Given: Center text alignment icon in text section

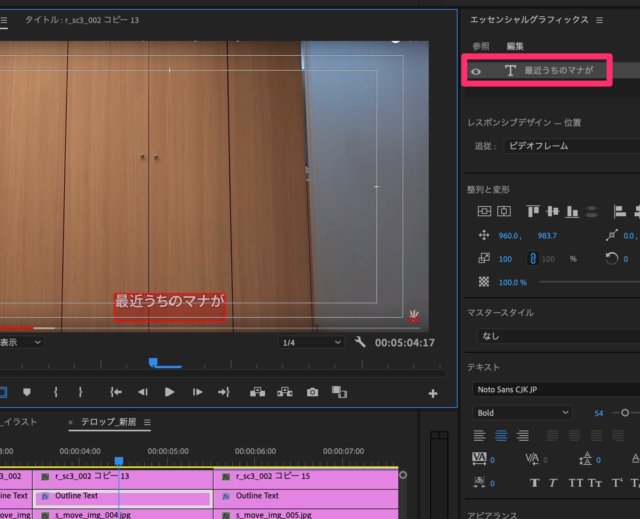Looking at the screenshot, I should click(502, 435).
